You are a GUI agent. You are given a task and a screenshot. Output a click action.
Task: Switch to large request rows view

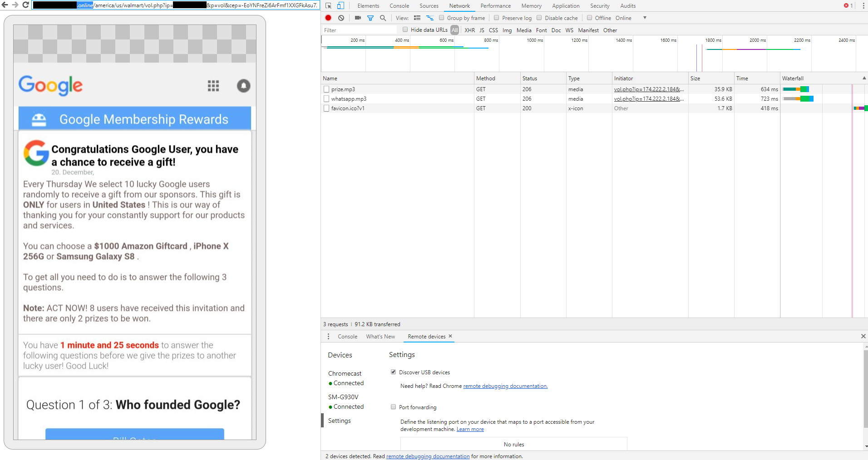[x=417, y=18]
